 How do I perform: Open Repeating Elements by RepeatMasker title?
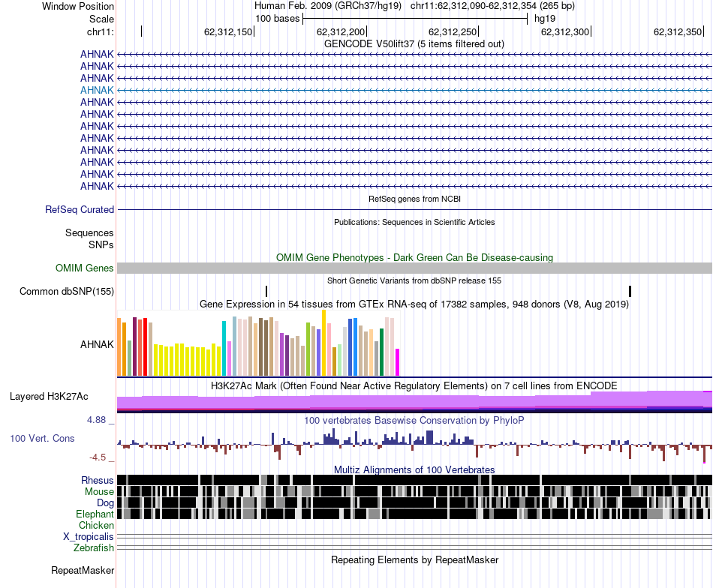[414, 559]
